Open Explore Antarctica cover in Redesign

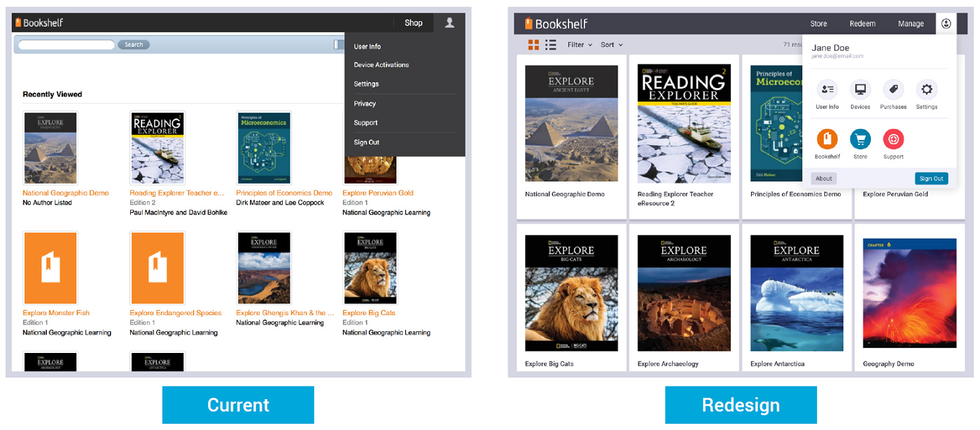click(x=797, y=293)
